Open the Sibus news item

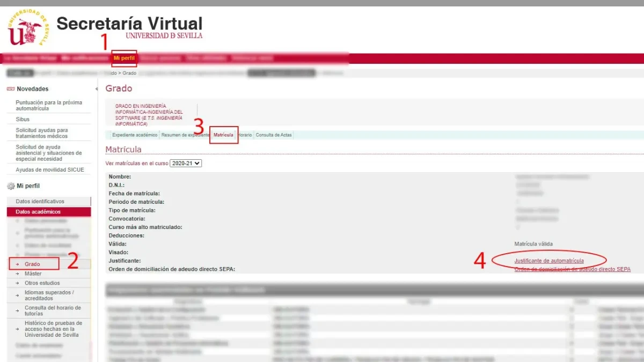click(23, 119)
